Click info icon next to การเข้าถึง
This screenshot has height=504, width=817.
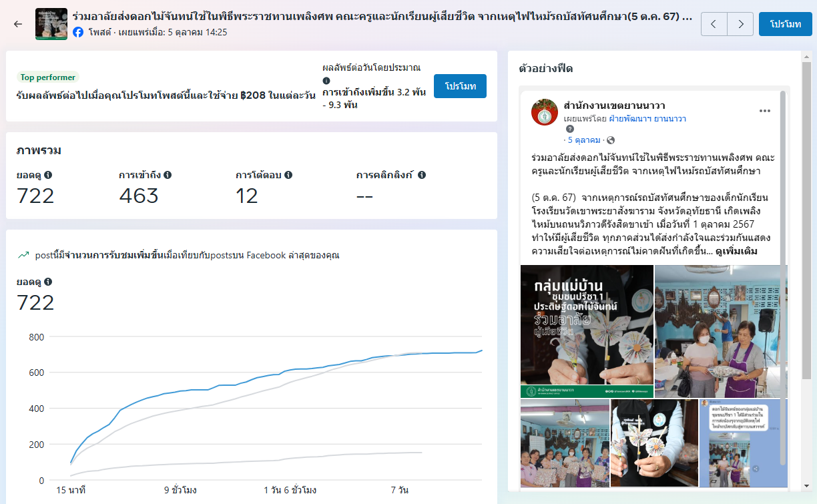[168, 175]
